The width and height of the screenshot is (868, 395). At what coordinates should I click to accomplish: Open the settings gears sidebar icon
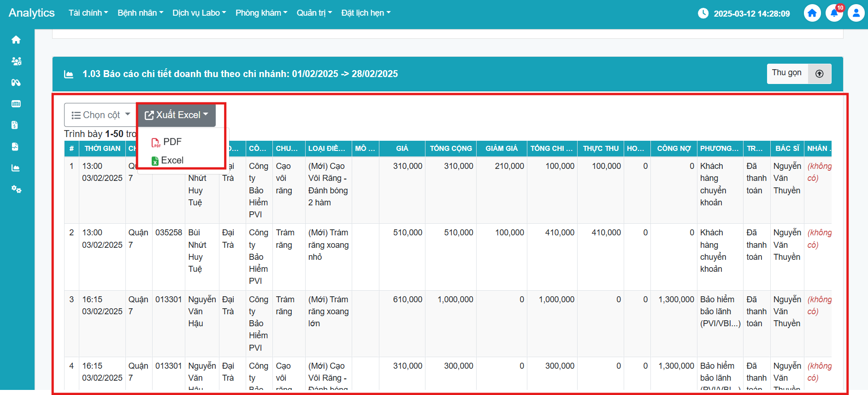[16, 189]
